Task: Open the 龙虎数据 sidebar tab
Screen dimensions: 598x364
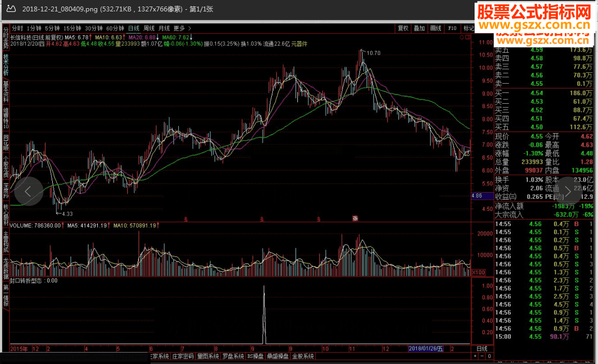Action: 6,269
